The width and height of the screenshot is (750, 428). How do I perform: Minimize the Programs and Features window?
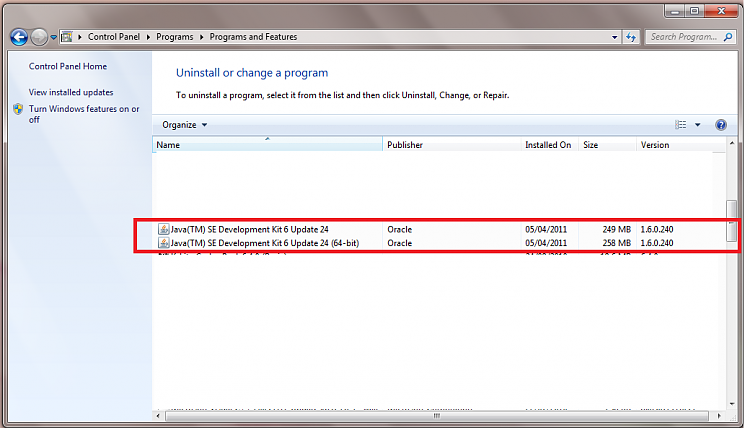674,11
